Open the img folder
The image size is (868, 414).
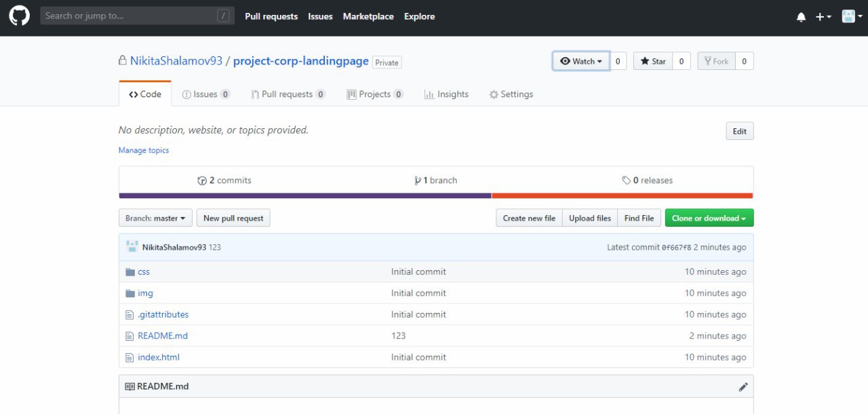coord(145,293)
